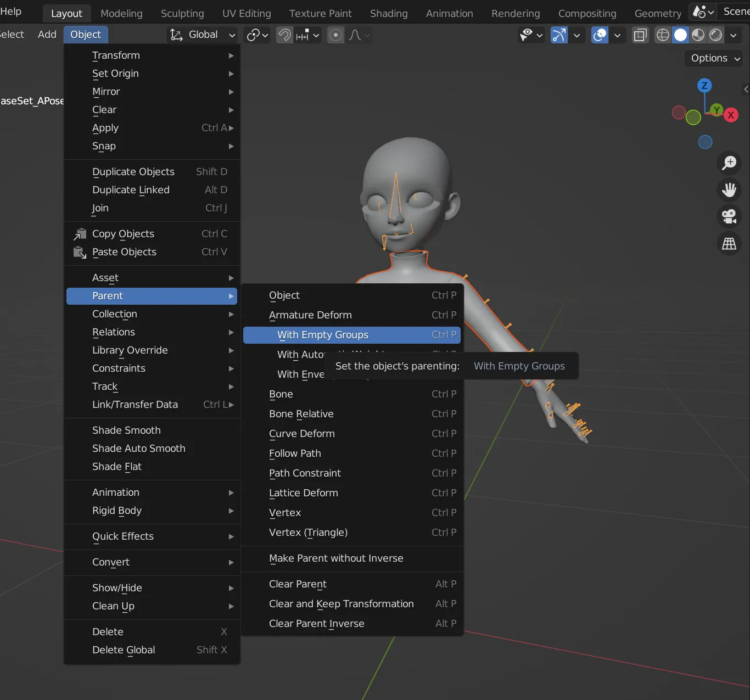Select Clear and Keep Transformation

pyautogui.click(x=353, y=604)
